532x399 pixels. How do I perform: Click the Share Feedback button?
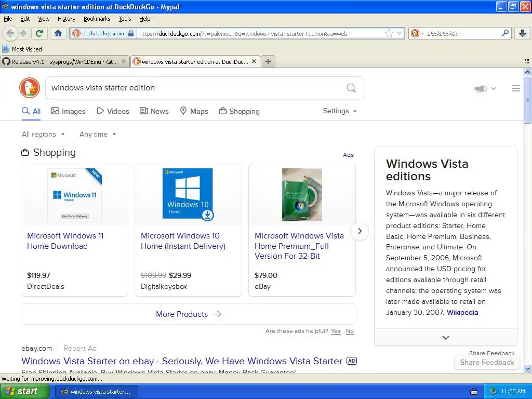point(487,362)
